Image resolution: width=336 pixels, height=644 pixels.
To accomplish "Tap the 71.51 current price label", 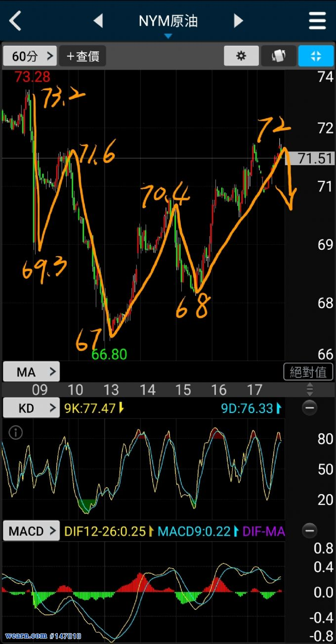I will coord(316,158).
